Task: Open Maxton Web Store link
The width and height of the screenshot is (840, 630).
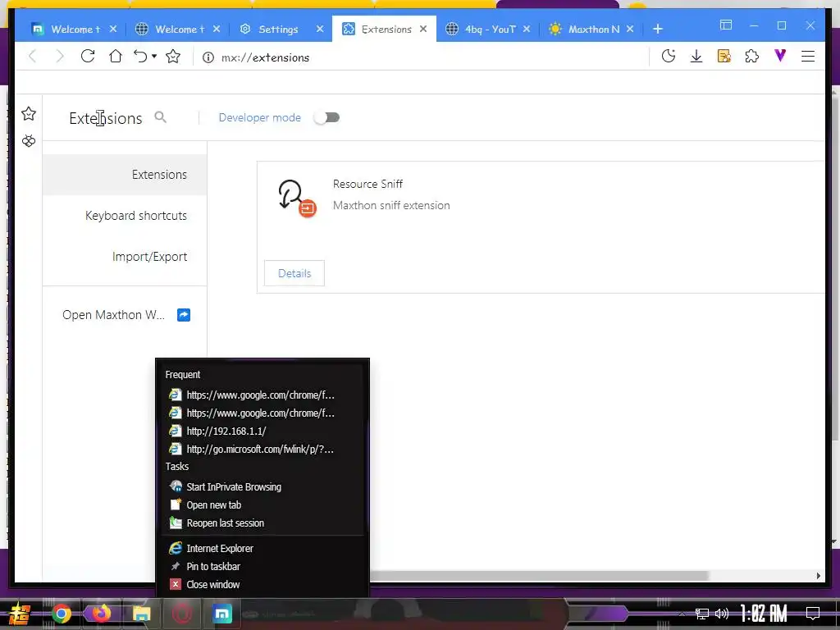Action: tap(113, 314)
